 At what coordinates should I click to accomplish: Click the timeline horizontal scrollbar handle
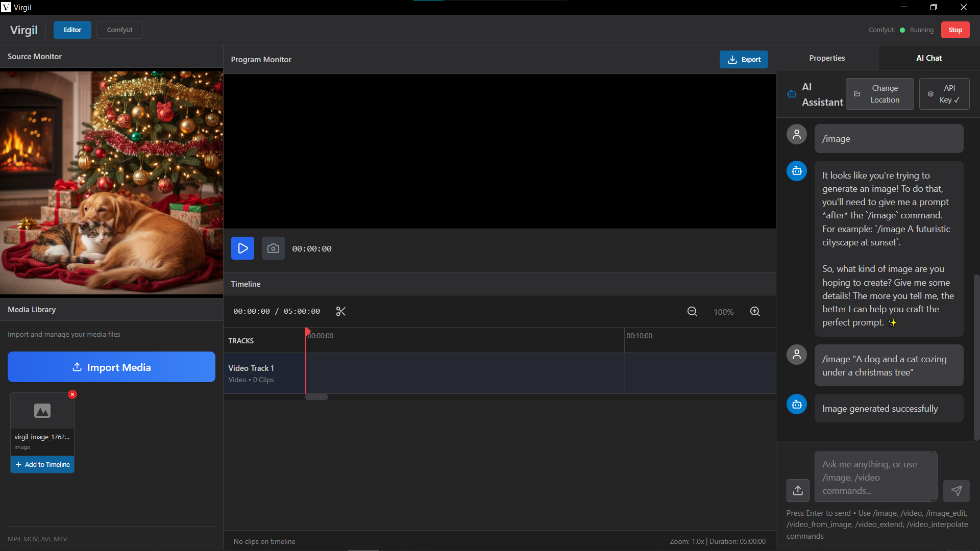pos(316,397)
